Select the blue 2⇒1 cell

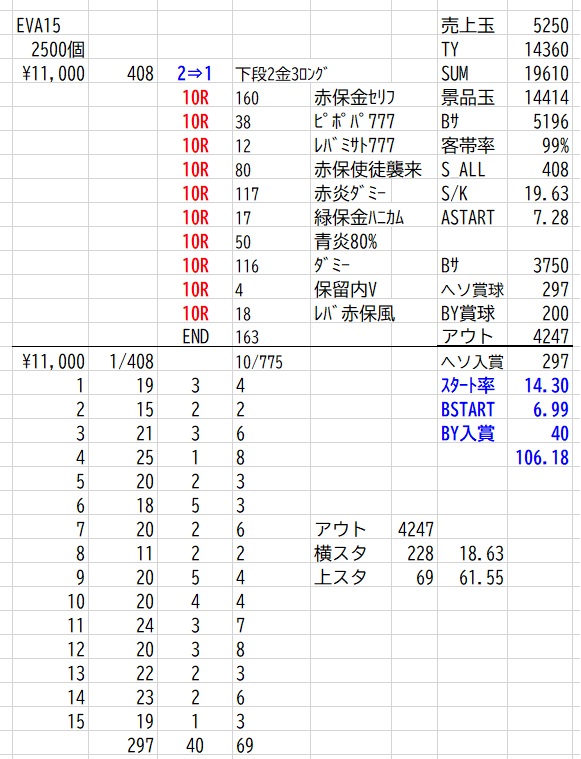click(x=195, y=74)
